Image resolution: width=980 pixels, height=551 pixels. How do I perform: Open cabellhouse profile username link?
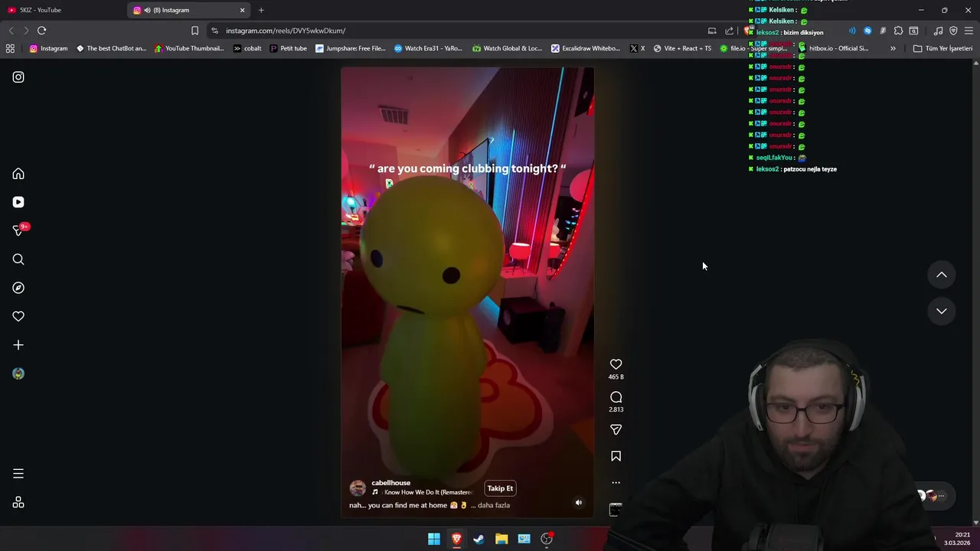390,483
